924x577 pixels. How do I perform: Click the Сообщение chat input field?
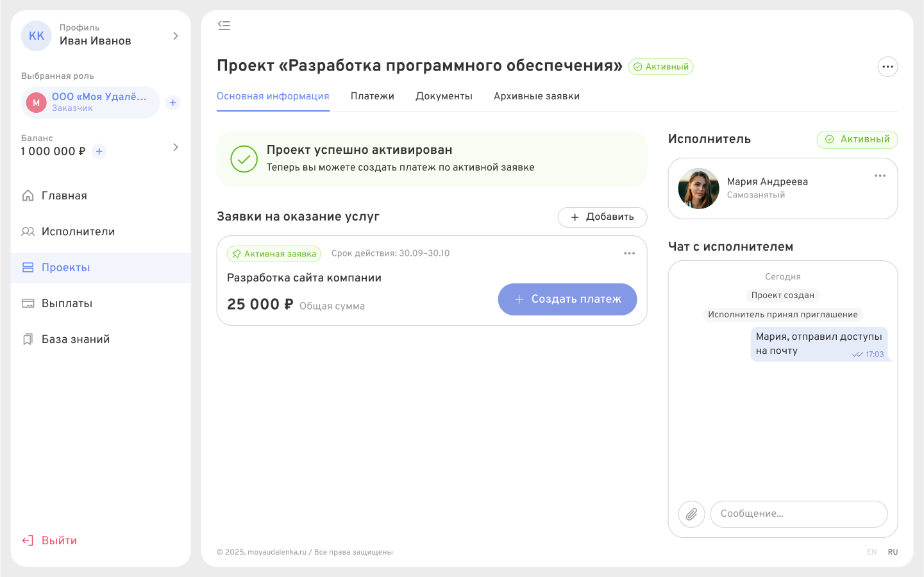799,514
